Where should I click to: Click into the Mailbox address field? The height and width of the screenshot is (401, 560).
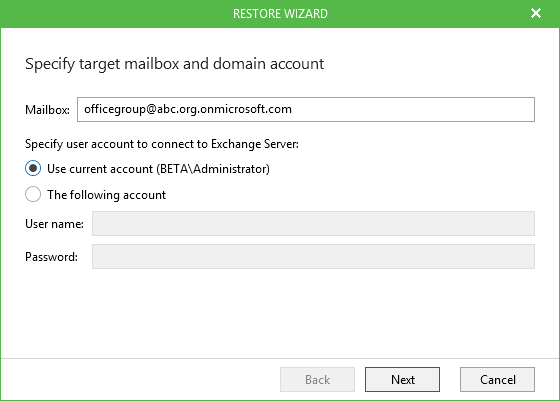pos(306,109)
